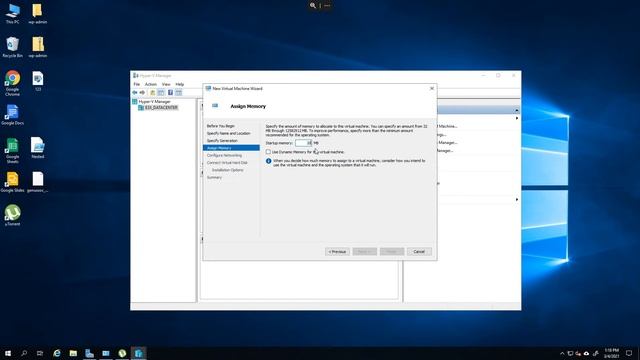Image resolution: width=640 pixels, height=360 pixels.
Task: Click the Connect Virtual Hard Disk step
Action: [x=227, y=163]
